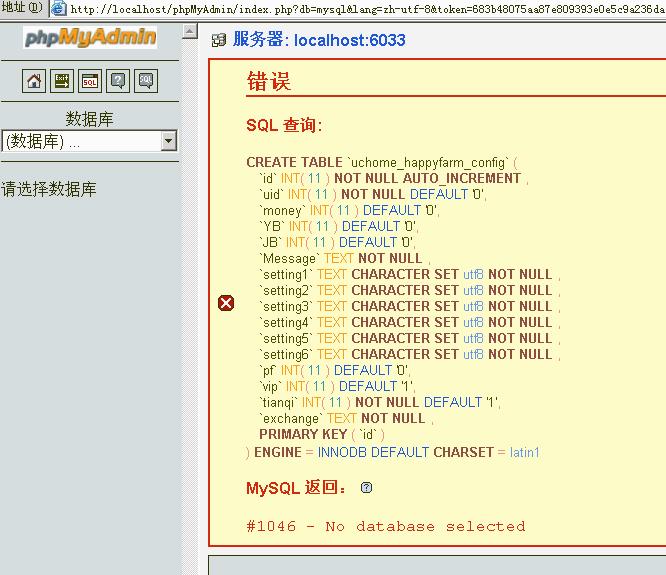Click the `exchange` TEXT NOT NULL line

(346, 418)
